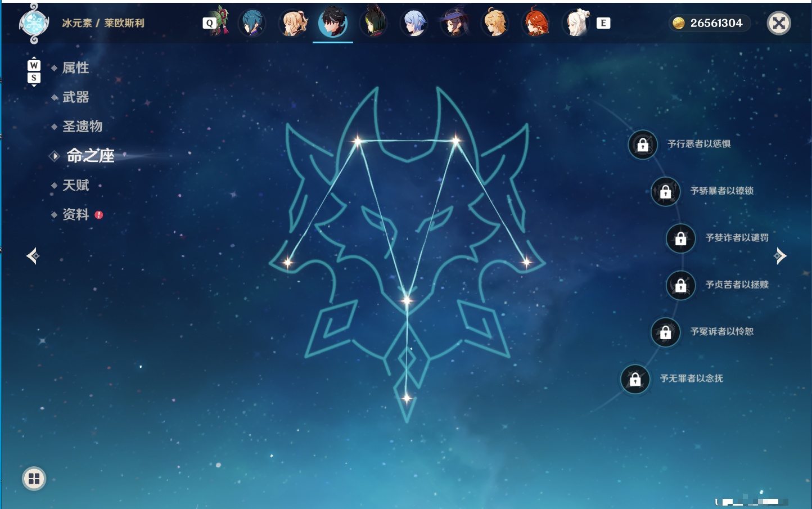Open the 圣遗物 artifacts page
The image size is (812, 509).
pyautogui.click(x=82, y=127)
